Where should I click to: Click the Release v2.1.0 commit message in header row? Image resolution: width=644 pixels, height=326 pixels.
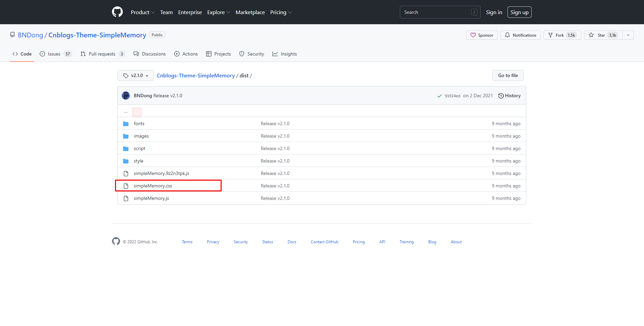(x=168, y=96)
